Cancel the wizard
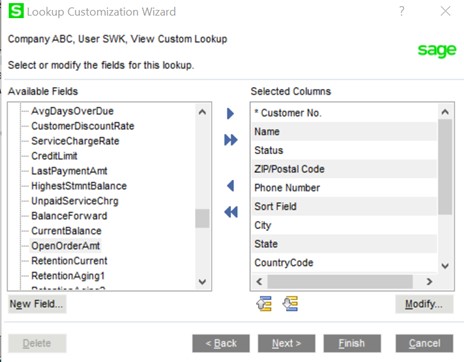Image resolution: width=464 pixels, height=362 pixels. pos(424,343)
